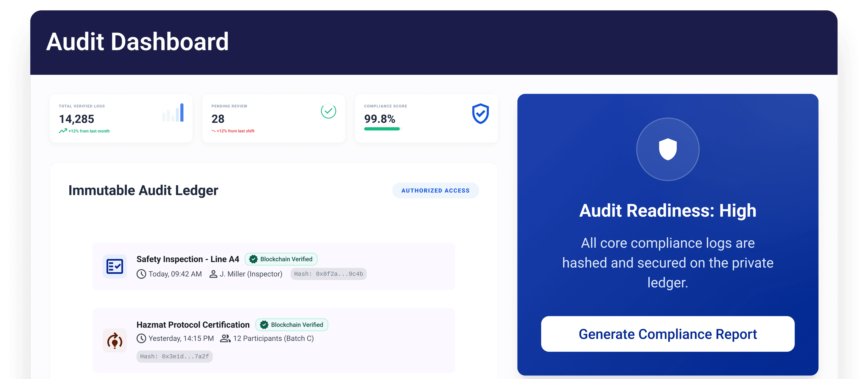Viewport: 868px width, 379px height.
Task: Click the Hazmat Blockchain Verified badge
Action: (292, 325)
